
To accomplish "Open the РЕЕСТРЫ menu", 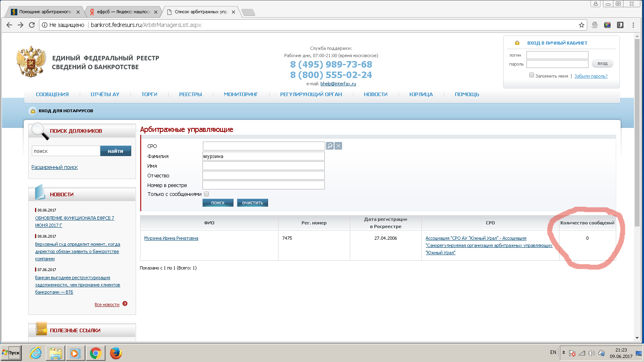I will 190,95.
